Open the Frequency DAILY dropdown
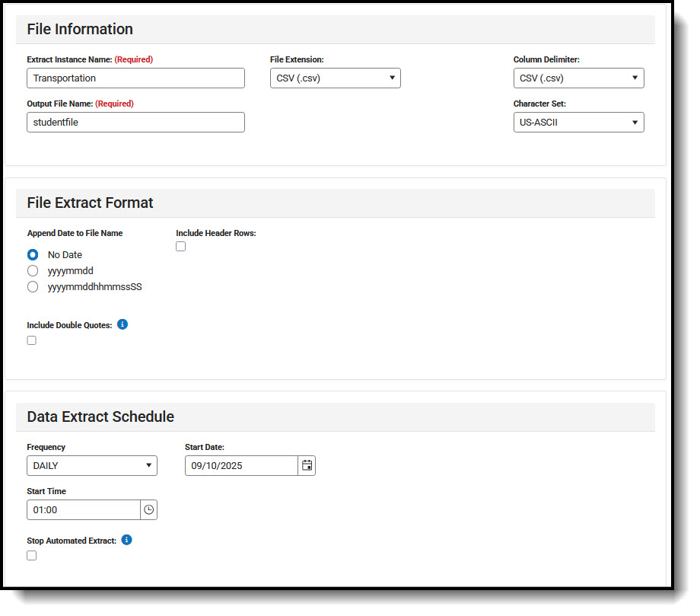The height and width of the screenshot is (616, 700). coord(91,465)
